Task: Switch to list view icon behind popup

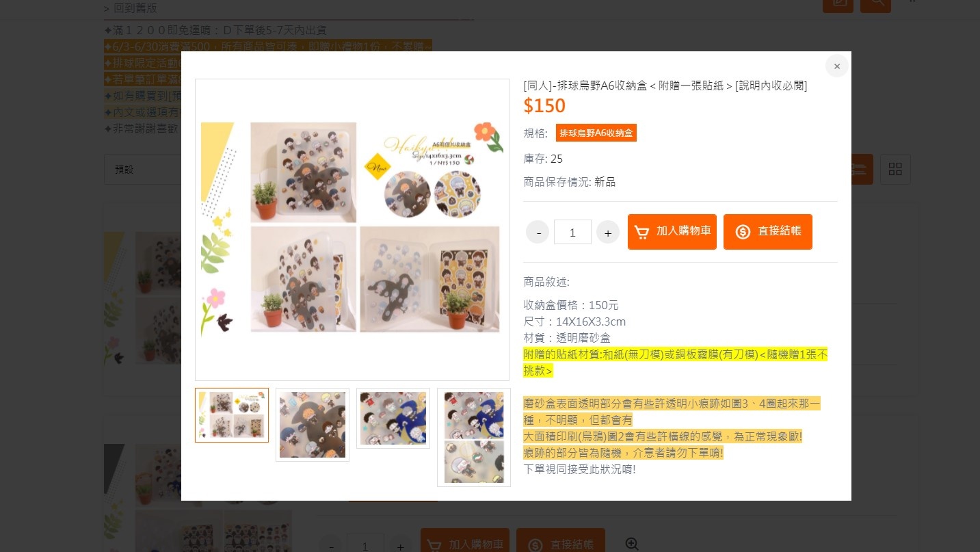Action: click(862, 169)
